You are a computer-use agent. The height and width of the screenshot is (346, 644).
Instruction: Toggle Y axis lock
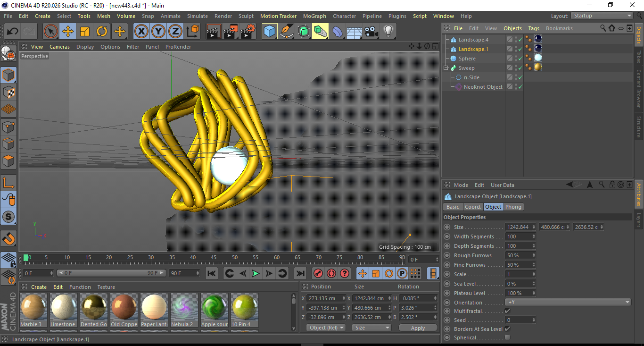tap(158, 32)
